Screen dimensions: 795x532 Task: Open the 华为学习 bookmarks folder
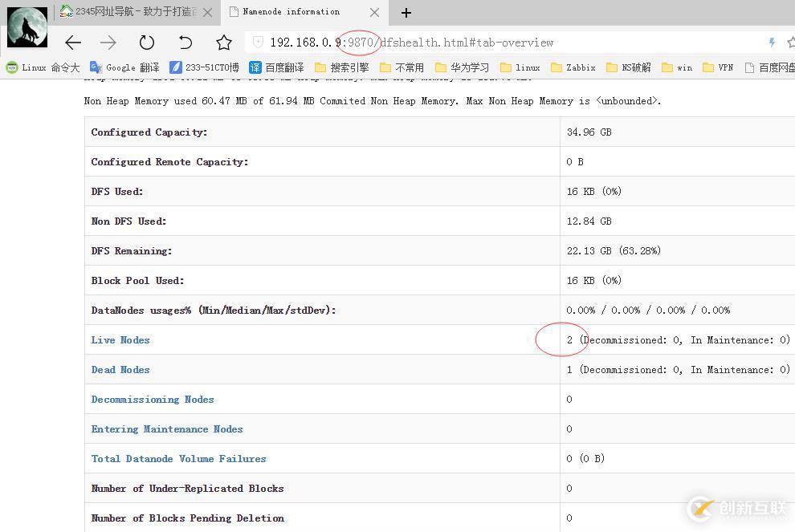click(x=462, y=67)
